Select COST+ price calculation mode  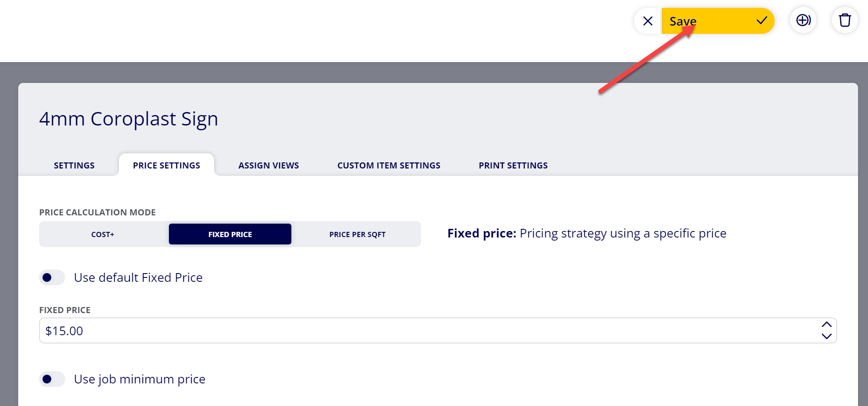[x=103, y=234]
